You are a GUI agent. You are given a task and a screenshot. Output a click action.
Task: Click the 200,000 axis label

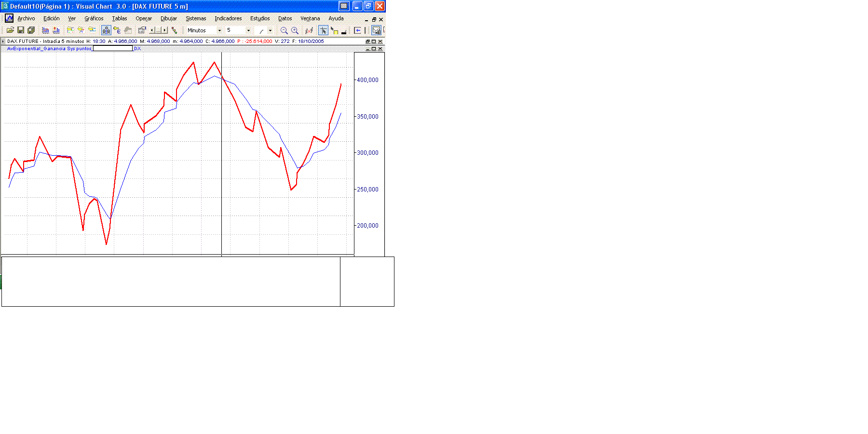367,226
